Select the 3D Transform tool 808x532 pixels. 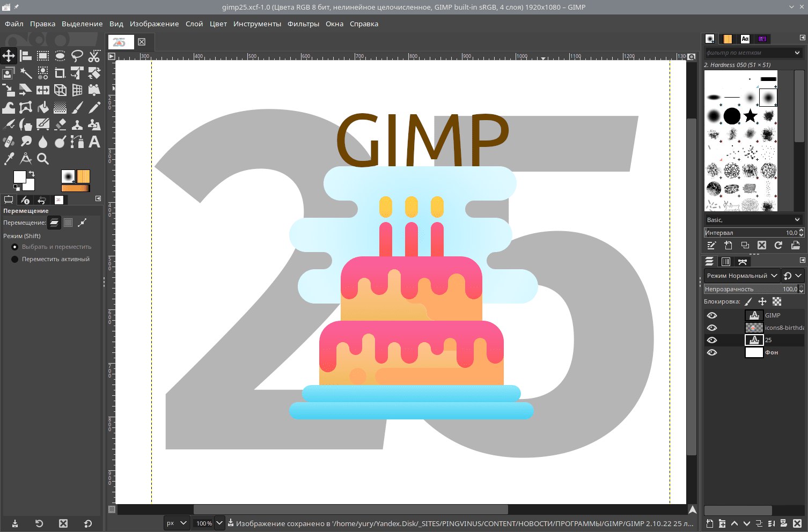click(x=60, y=90)
